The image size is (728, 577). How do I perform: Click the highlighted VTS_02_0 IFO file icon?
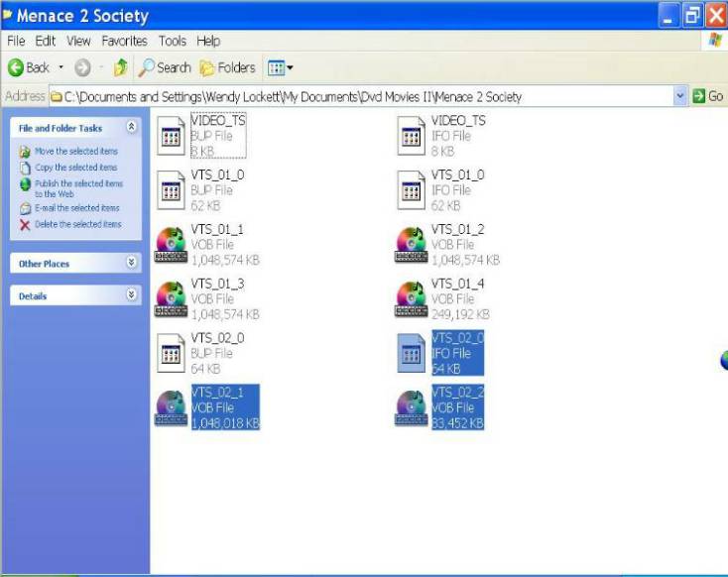412,353
